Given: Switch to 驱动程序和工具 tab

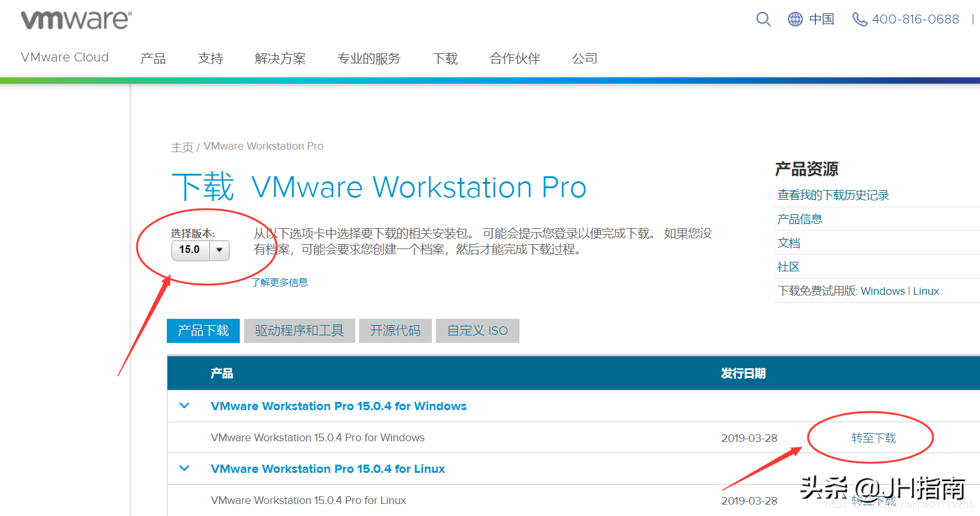Looking at the screenshot, I should pos(299,330).
